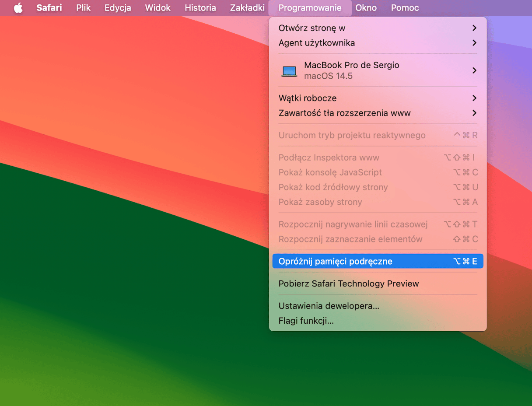Image resolution: width=532 pixels, height=406 pixels.
Task: Click the MacBook Pro laptop icon
Action: click(289, 71)
